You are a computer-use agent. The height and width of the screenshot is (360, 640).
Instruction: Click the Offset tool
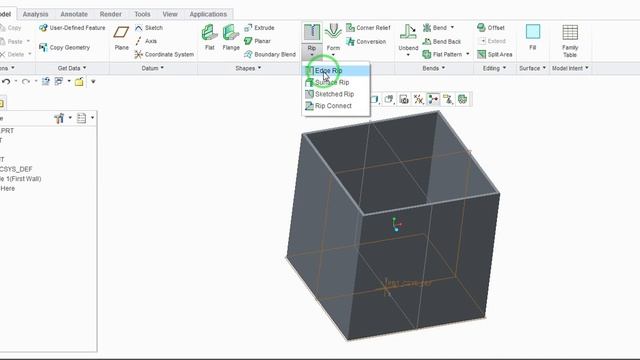491,28
